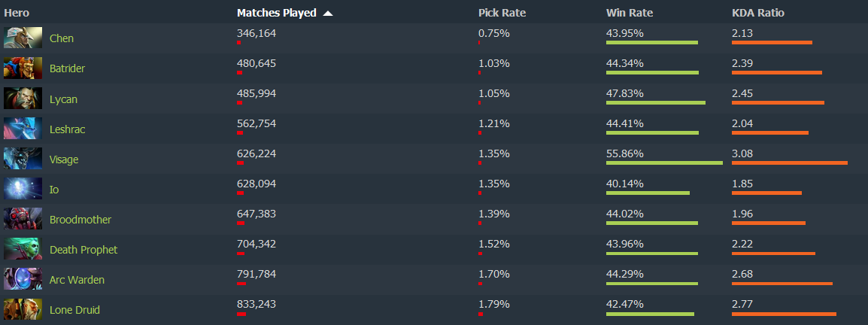The image size is (868, 325).
Task: Toggle sort arrow beside Matches Played
Action: pyautogui.click(x=328, y=13)
